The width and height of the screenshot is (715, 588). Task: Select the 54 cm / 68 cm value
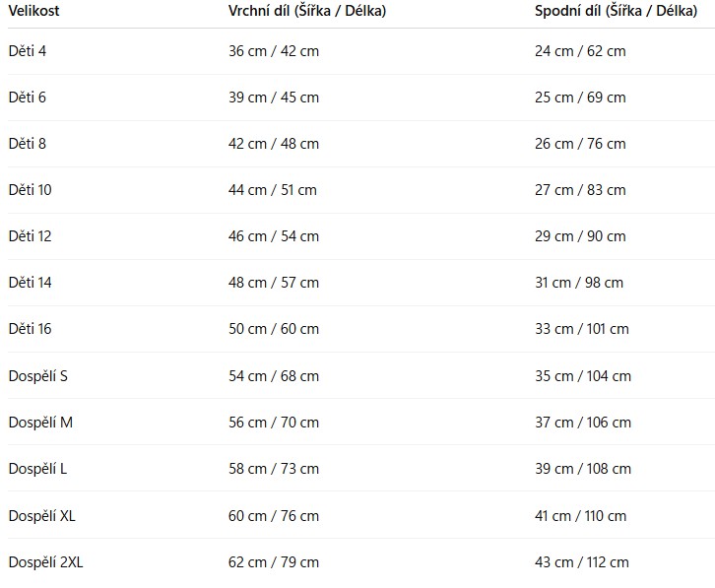[x=274, y=376]
